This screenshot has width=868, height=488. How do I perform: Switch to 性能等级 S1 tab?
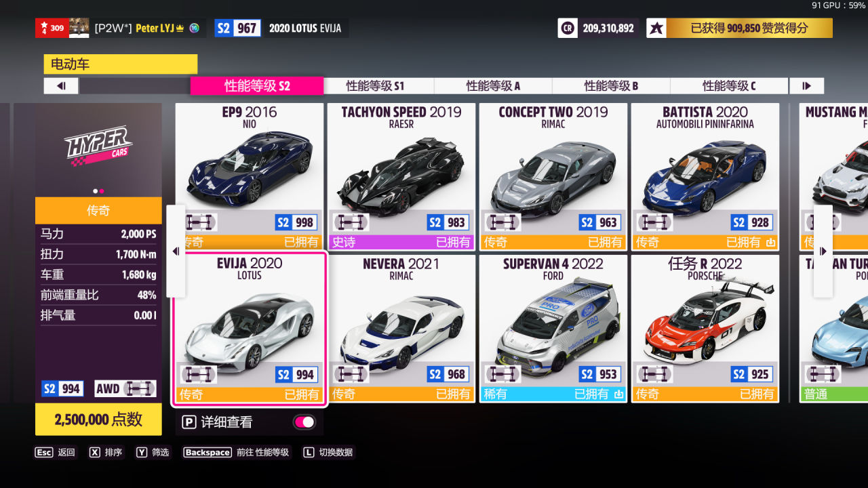point(375,86)
